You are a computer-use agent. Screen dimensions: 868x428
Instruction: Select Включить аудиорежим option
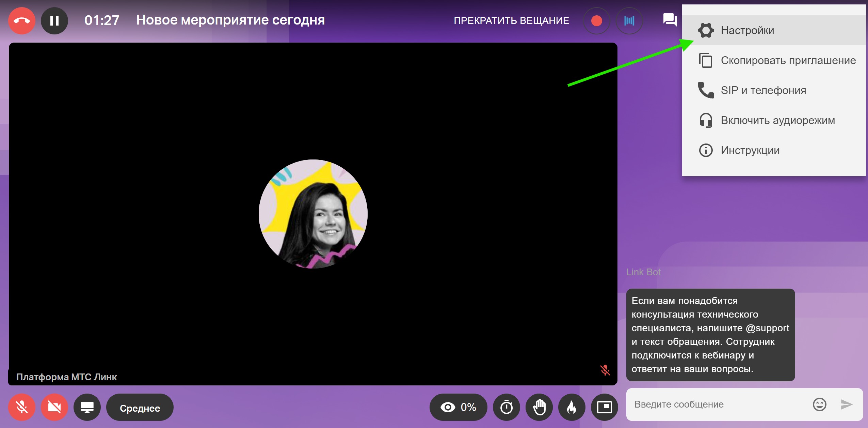point(777,120)
